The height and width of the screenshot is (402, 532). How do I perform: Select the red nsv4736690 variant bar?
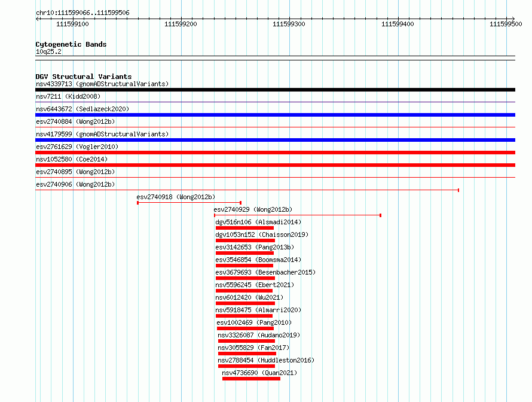pos(252,379)
